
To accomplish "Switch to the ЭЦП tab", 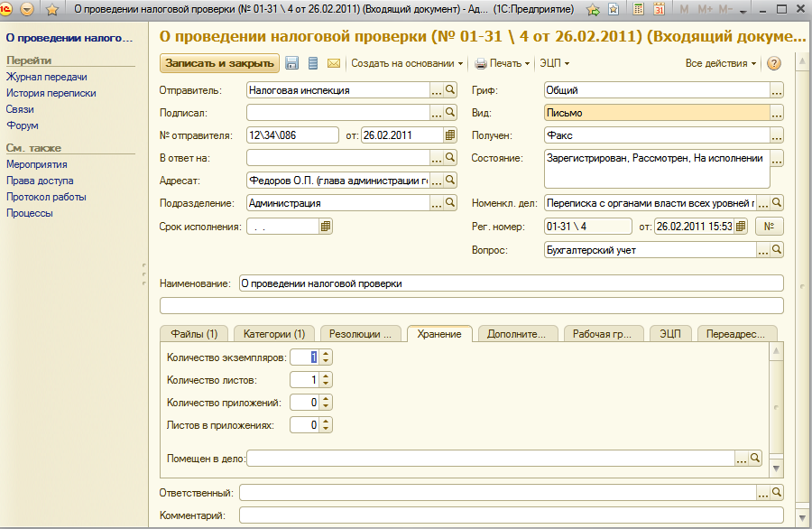I will point(670,334).
